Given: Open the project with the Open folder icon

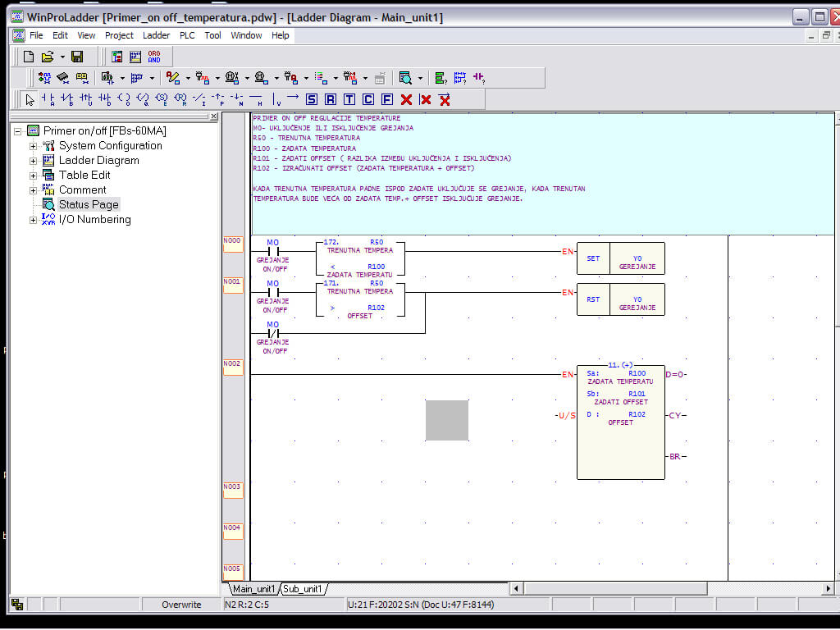Looking at the screenshot, I should click(47, 56).
